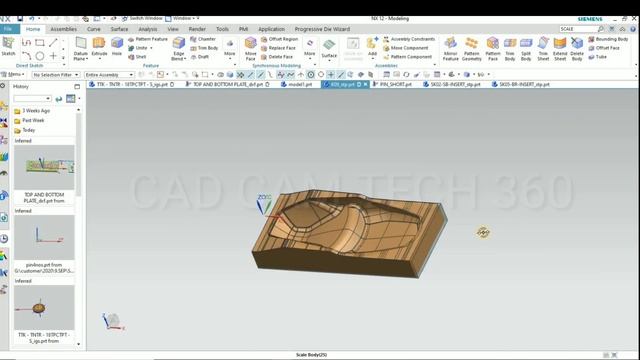The height and width of the screenshot is (360, 640).
Task: Select the Line sketch tool
Action: 53,42
